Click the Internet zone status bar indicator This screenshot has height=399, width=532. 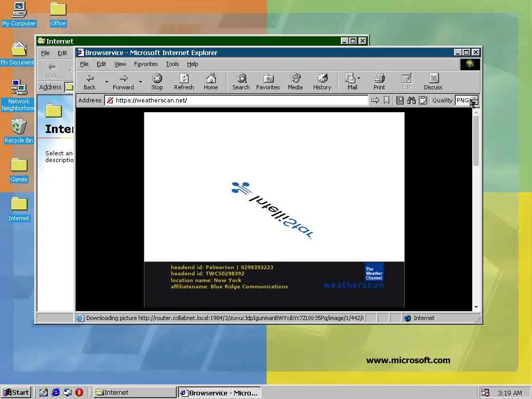tap(419, 318)
